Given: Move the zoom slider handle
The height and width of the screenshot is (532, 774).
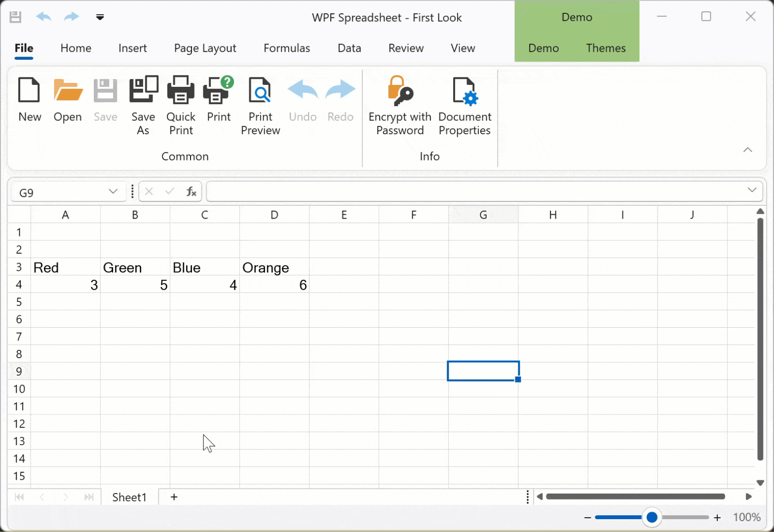Looking at the screenshot, I should click(652, 517).
